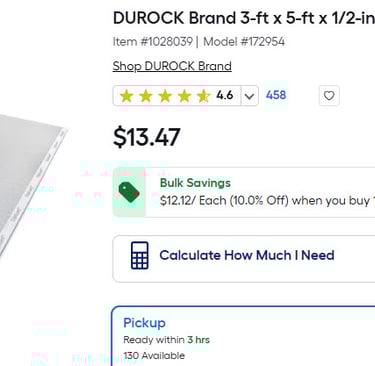Click the Ready within 3 hrs text
The image size is (375, 366).
[x=166, y=340]
